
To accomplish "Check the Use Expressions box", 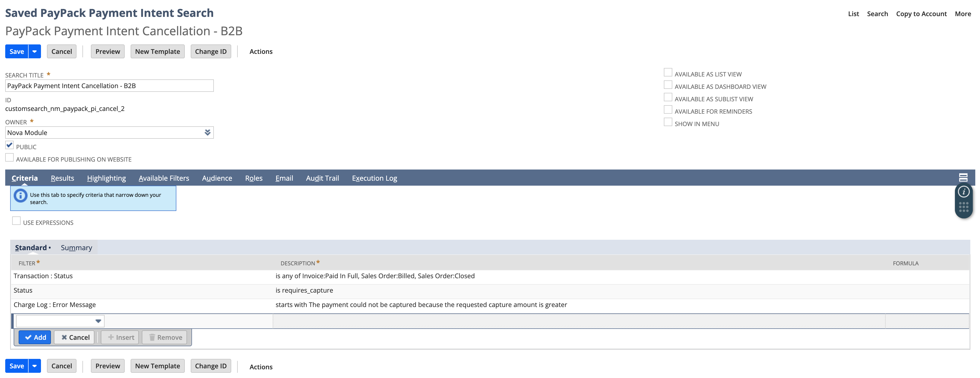I will pos(16,221).
